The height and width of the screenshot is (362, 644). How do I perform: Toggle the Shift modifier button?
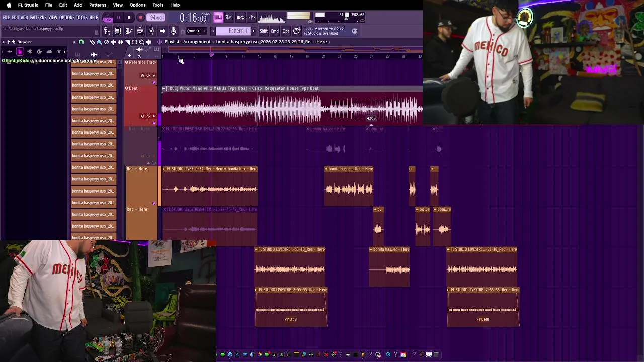click(x=264, y=31)
